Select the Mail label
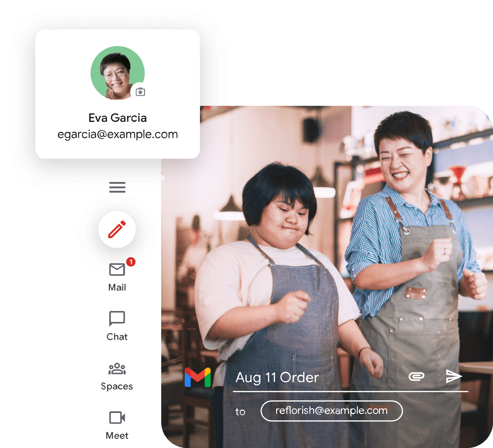 tap(117, 287)
